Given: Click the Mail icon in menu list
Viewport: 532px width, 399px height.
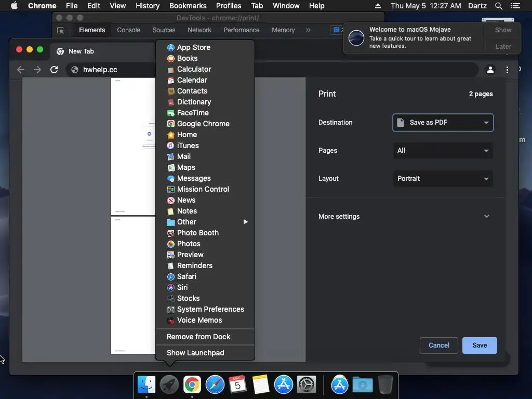Looking at the screenshot, I should coord(170,156).
